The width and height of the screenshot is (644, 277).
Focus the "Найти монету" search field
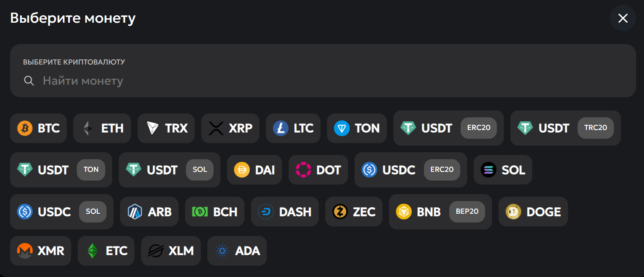click(x=306, y=81)
